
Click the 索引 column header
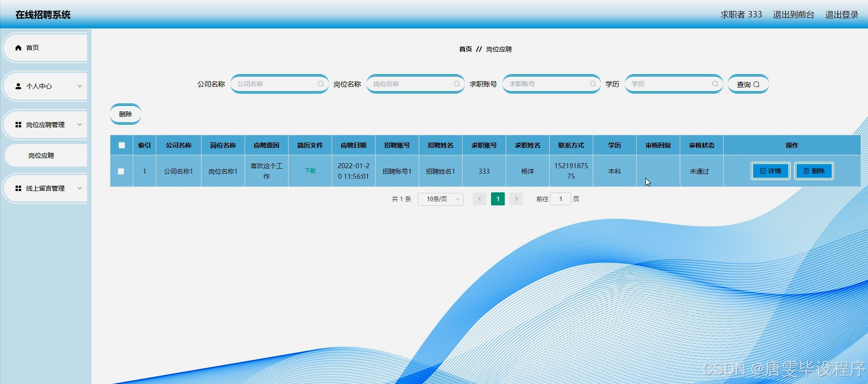(144, 145)
